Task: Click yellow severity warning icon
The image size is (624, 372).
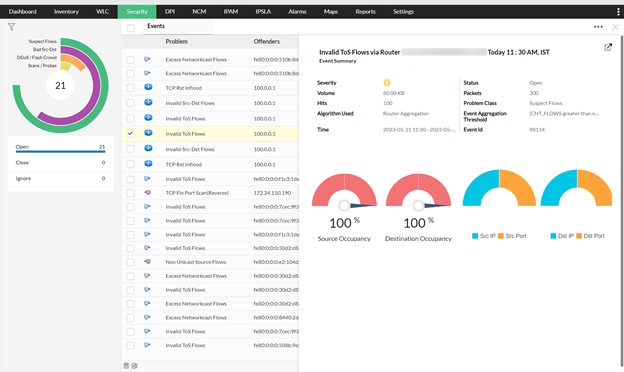Action: click(x=387, y=83)
